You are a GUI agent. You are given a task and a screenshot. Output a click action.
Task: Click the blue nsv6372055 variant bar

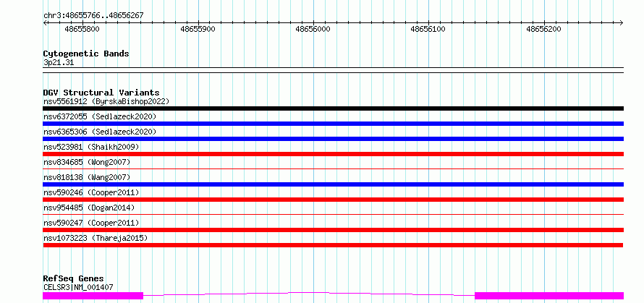pos(333,124)
